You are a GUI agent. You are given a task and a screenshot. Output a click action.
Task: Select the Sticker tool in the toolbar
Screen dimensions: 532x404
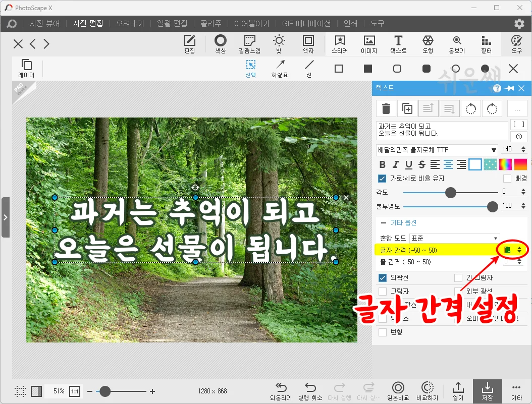click(x=340, y=44)
